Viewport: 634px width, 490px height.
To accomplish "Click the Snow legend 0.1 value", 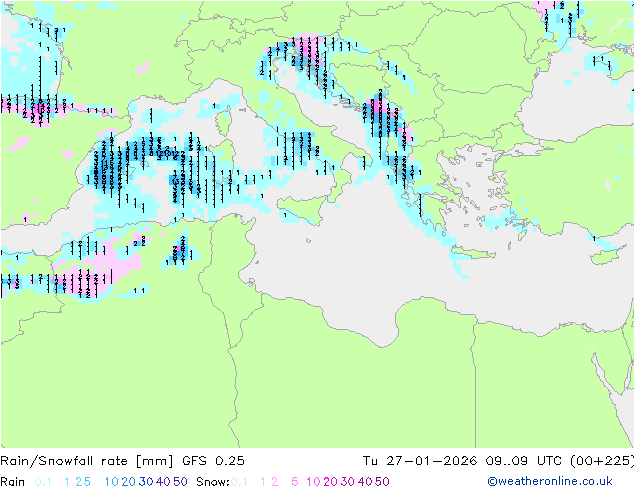I will (239, 482).
